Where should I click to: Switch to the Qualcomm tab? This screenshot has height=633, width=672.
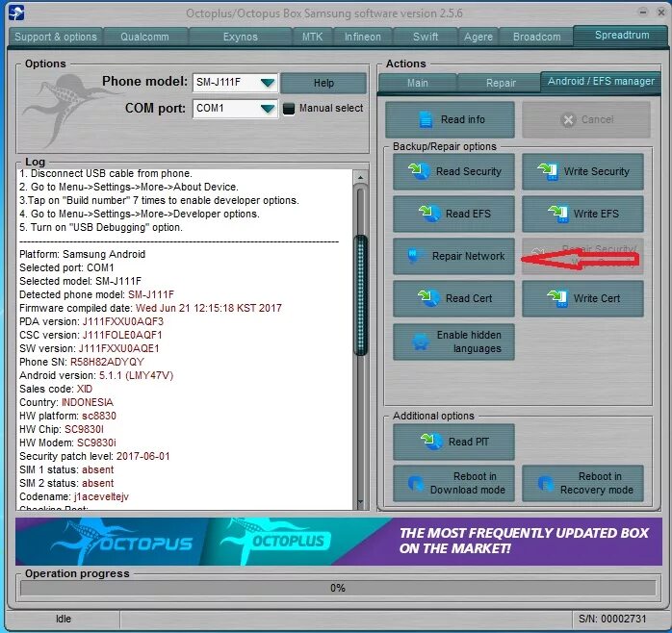pyautogui.click(x=144, y=37)
